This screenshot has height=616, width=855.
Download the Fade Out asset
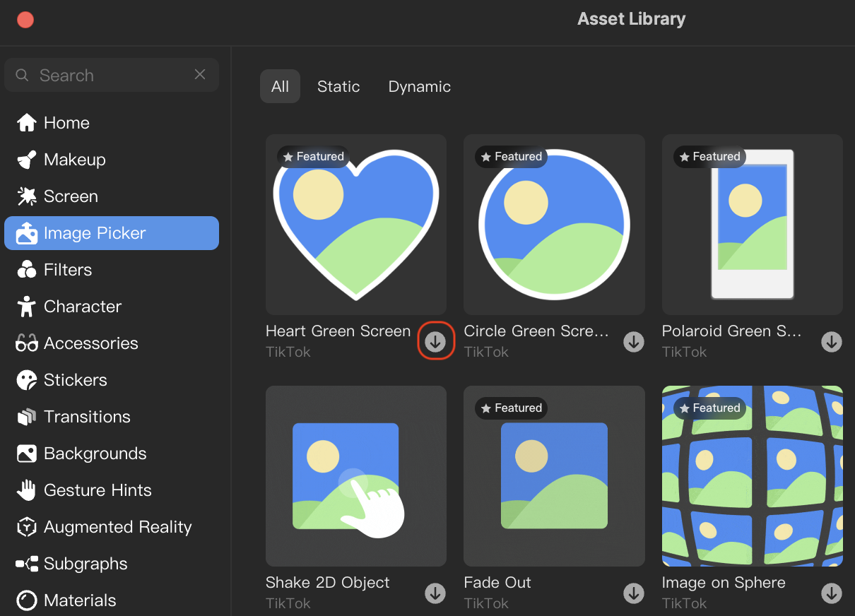(634, 593)
